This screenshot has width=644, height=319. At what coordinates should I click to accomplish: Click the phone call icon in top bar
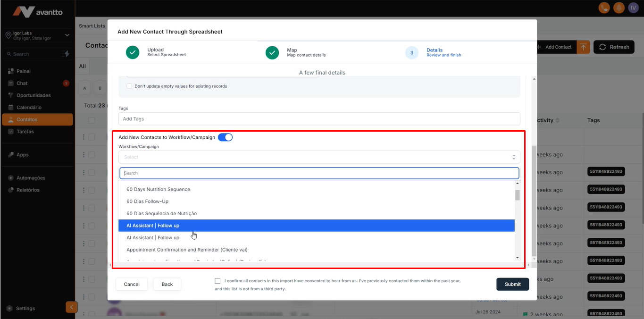coord(604,8)
